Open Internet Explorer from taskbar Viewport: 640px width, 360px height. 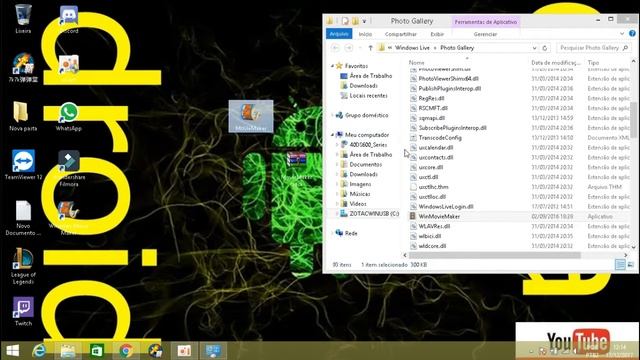[39, 351]
